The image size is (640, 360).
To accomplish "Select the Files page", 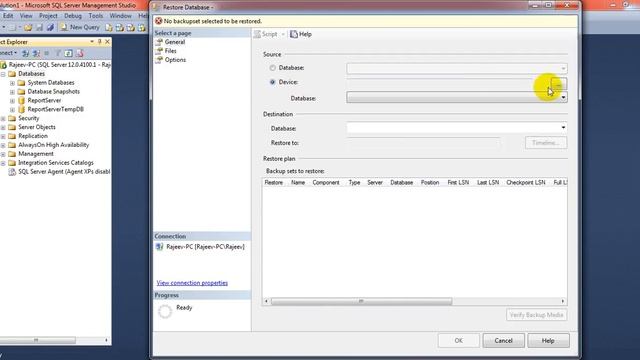I will tap(170, 51).
